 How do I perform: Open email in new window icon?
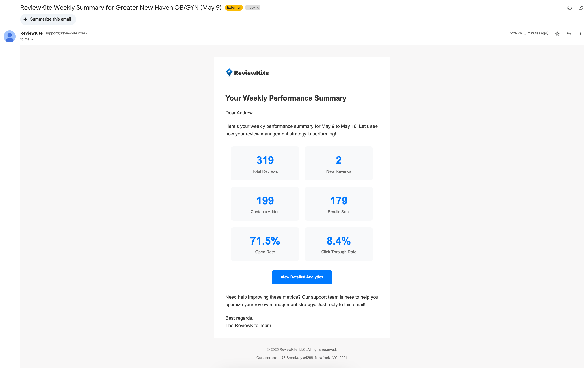coord(580,8)
